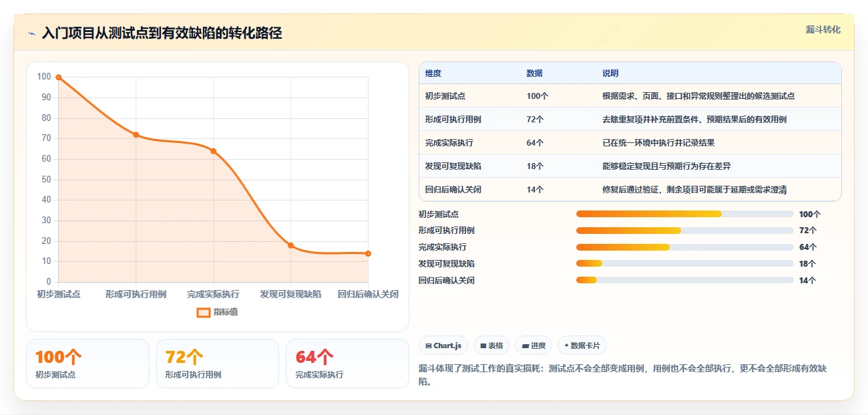The image size is (868, 415).
Task: Click 回归后确认关闭 in the table
Action: (x=453, y=190)
